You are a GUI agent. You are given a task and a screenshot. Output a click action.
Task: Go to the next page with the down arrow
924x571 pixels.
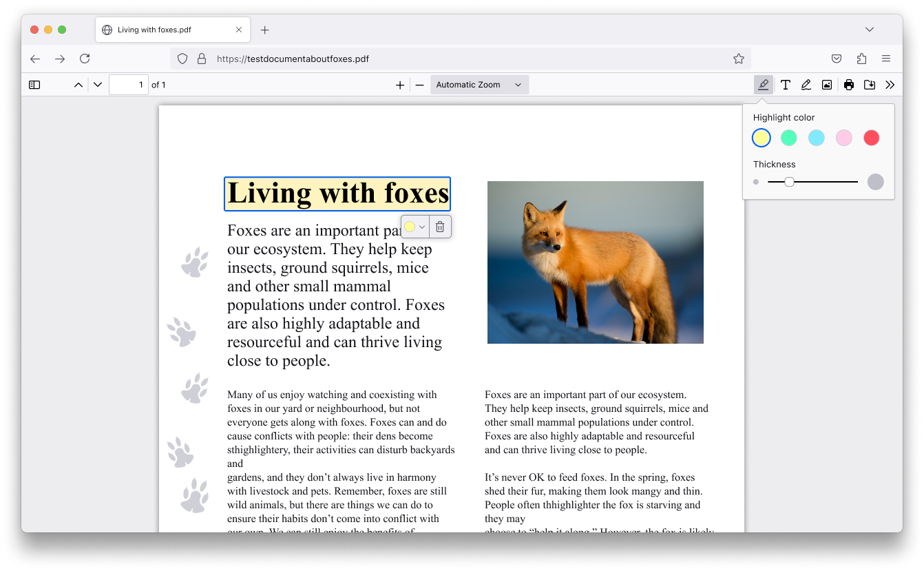97,84
